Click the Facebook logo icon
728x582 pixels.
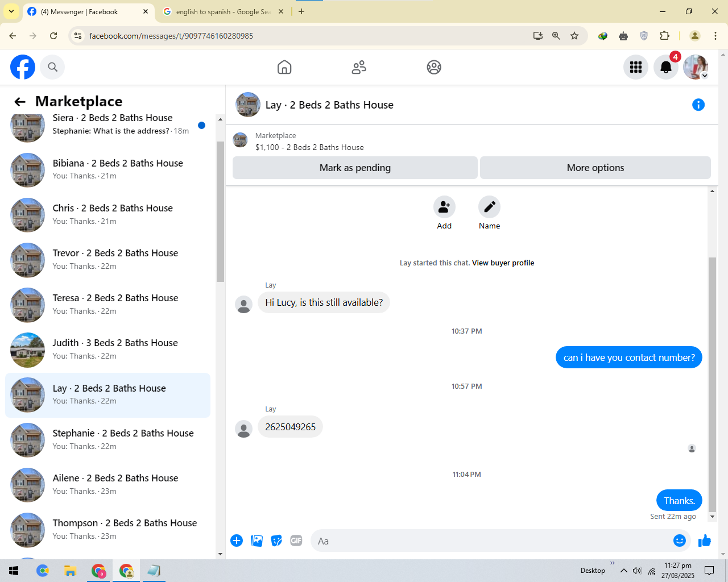click(x=23, y=67)
